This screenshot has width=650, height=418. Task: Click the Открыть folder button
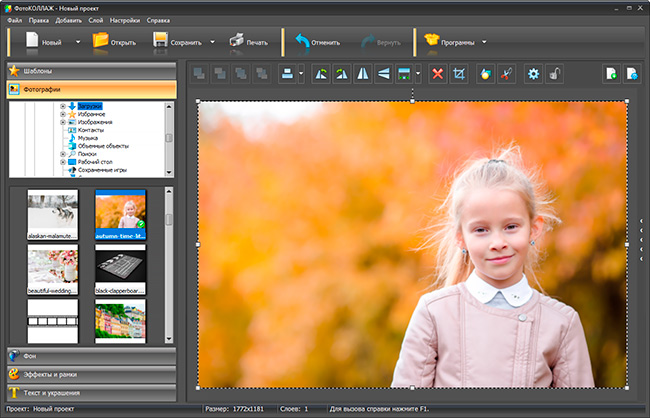(114, 42)
